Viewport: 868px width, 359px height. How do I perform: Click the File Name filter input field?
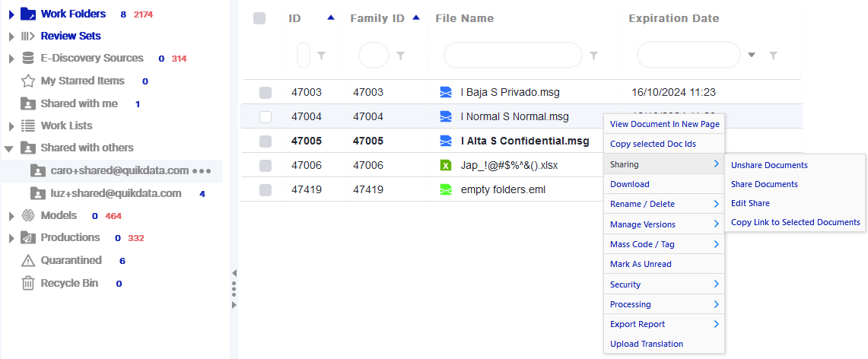(x=513, y=56)
